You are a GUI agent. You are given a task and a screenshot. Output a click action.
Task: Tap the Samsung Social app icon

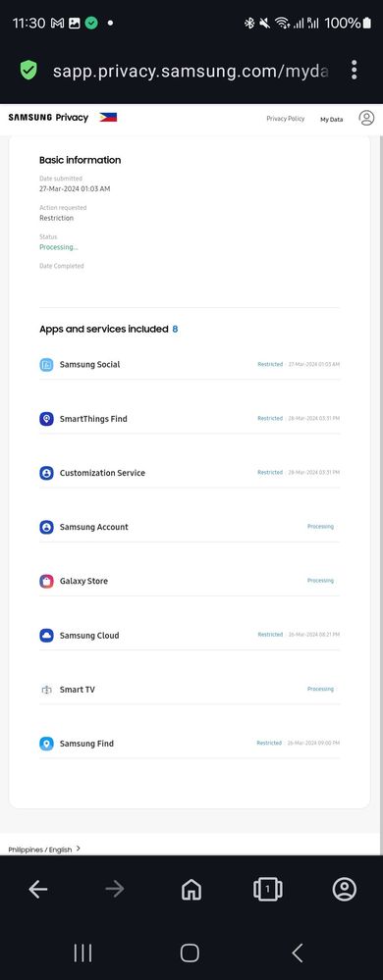[46, 364]
